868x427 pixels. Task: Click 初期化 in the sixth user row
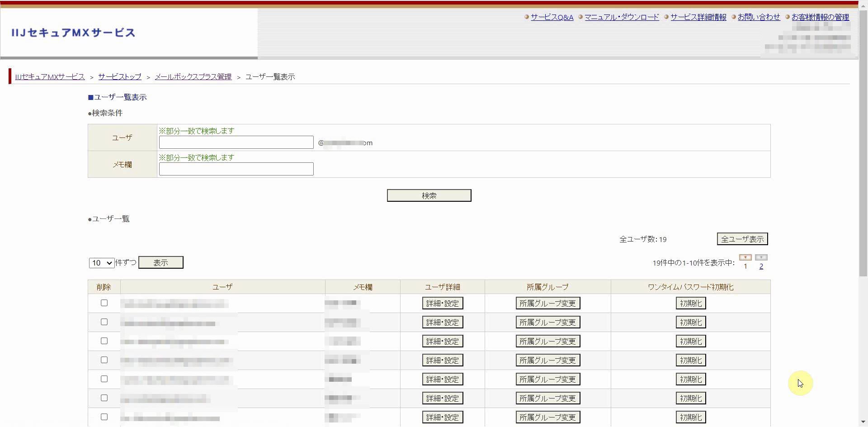691,398
